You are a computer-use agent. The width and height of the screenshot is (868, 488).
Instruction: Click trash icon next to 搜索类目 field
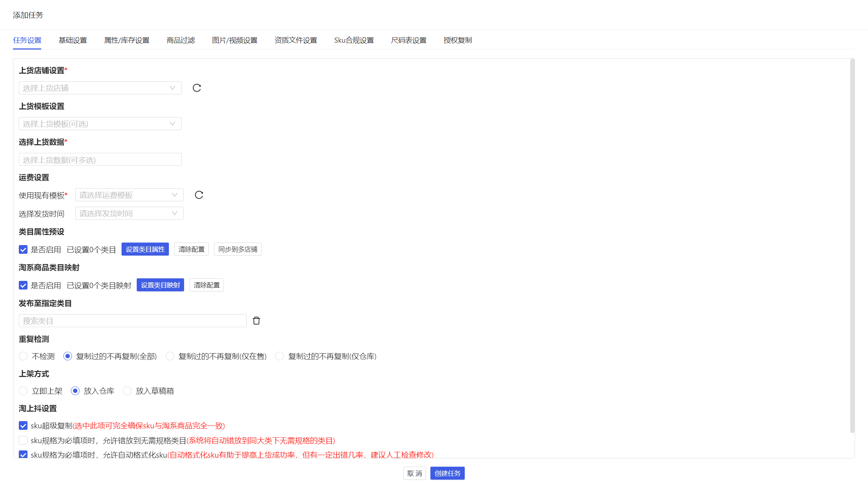[256, 321]
